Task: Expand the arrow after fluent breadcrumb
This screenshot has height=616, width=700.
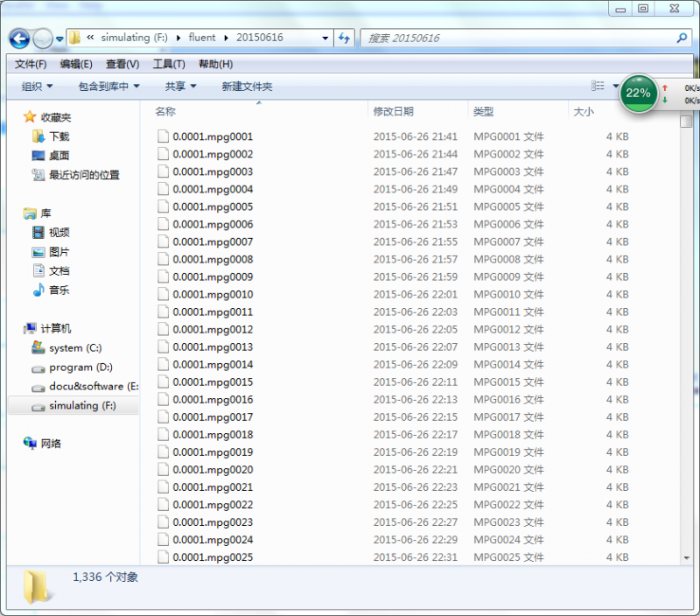Action: click(227, 38)
